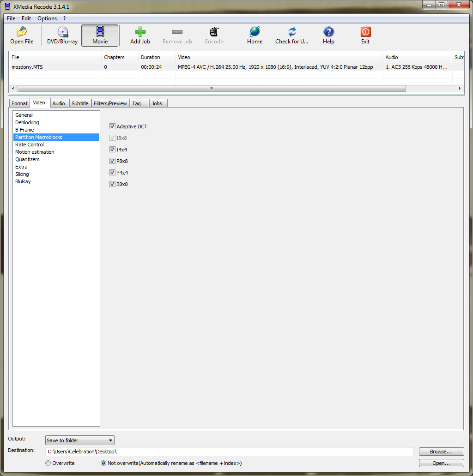The width and height of the screenshot is (473, 476).
Task: Switch to the Format tab
Action: click(x=19, y=103)
